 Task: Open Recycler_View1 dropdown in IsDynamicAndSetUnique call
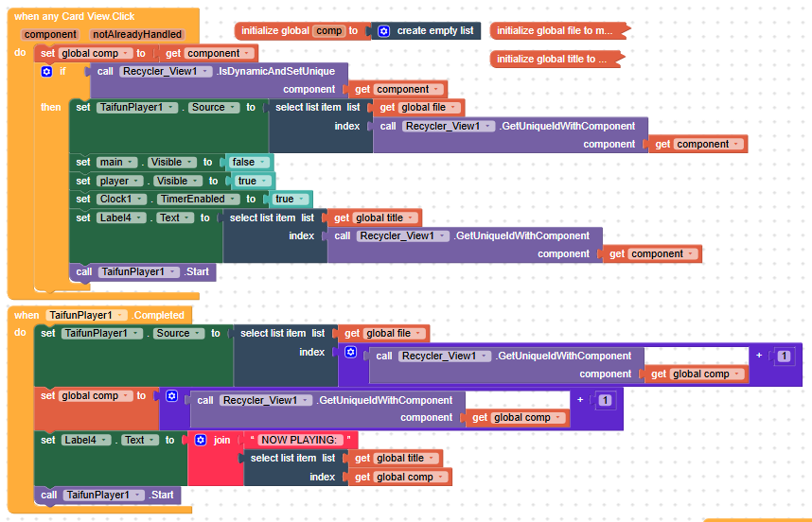tap(166, 71)
